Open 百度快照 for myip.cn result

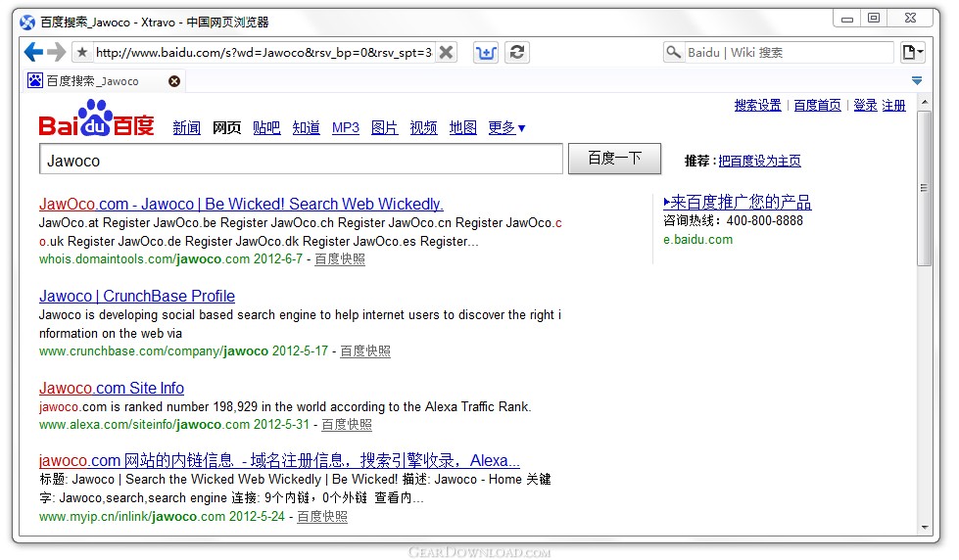pyautogui.click(x=322, y=517)
